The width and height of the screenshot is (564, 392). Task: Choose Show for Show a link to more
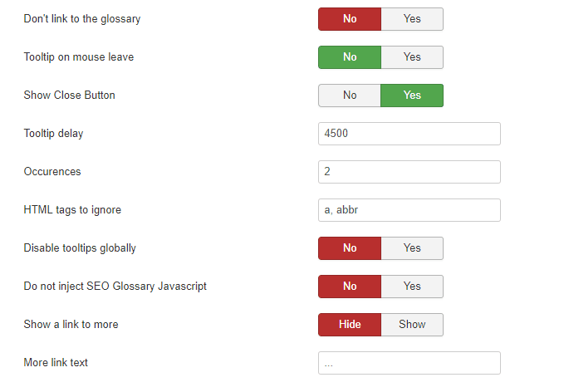412,325
